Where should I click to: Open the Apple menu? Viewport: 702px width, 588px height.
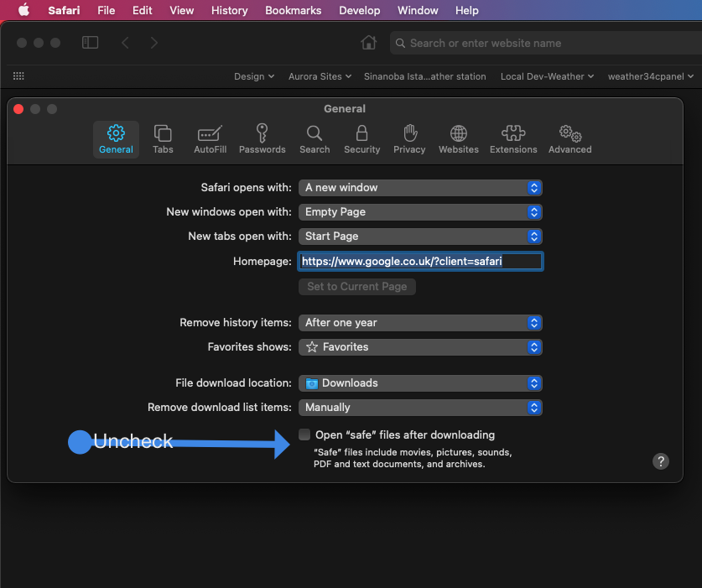point(23,10)
